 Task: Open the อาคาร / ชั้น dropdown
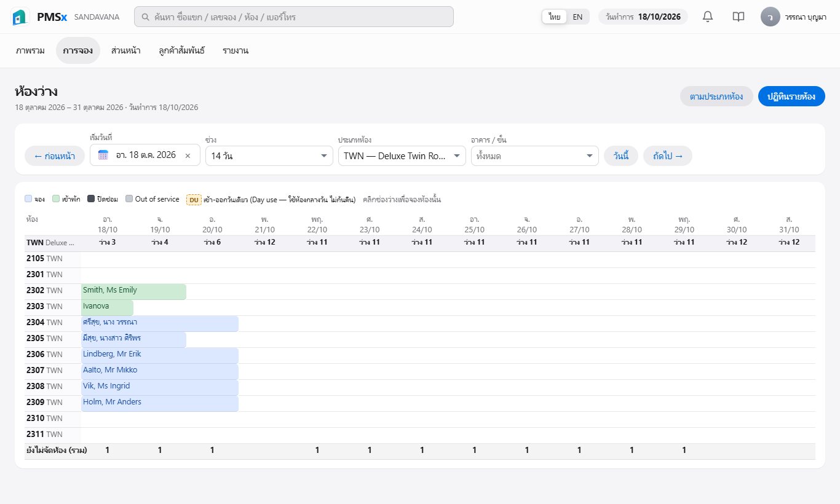click(535, 156)
